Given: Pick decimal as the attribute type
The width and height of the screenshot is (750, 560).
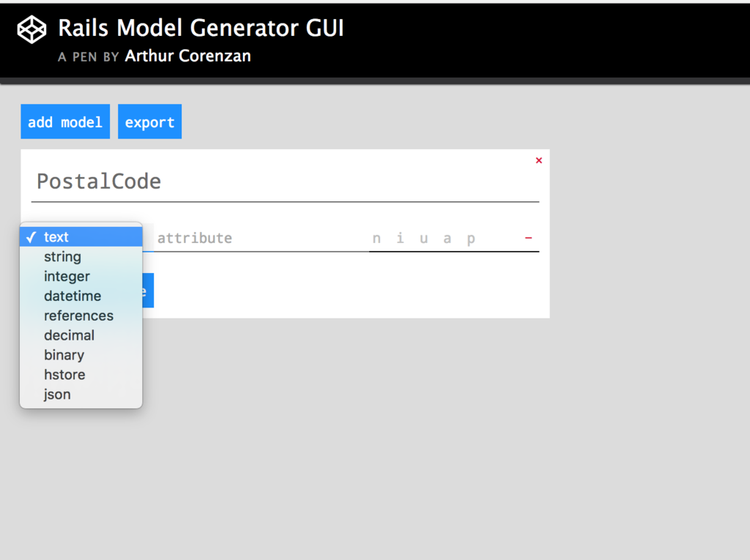Looking at the screenshot, I should [81, 335].
